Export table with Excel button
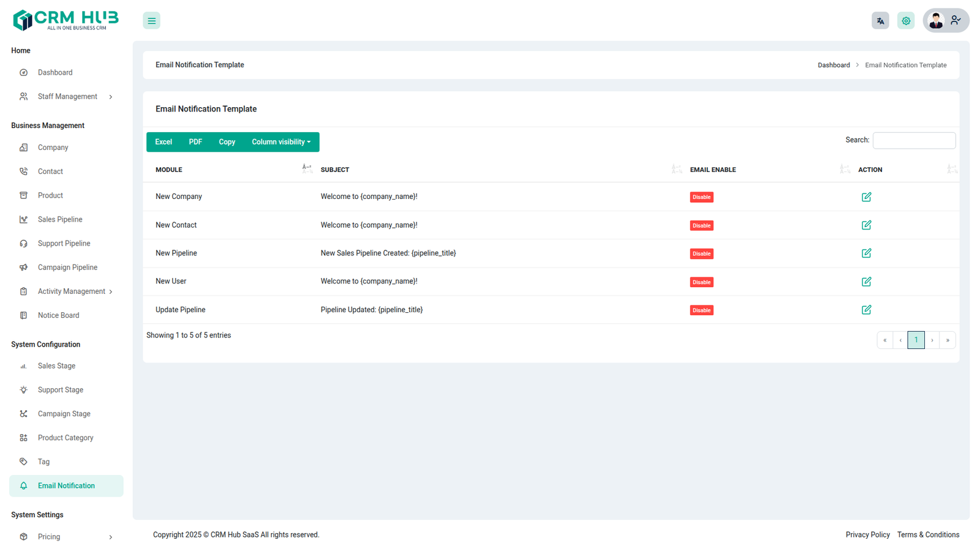980x551 pixels. pos(164,142)
